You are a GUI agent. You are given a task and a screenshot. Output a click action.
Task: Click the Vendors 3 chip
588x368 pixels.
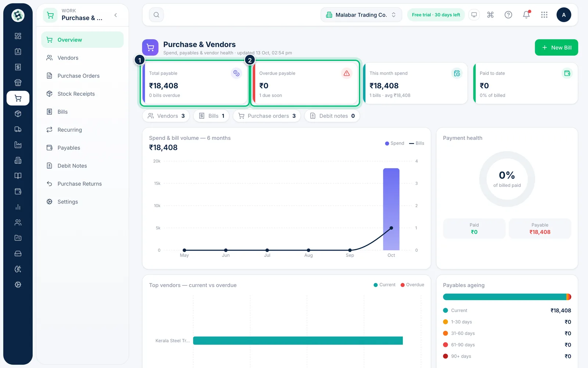tap(166, 116)
